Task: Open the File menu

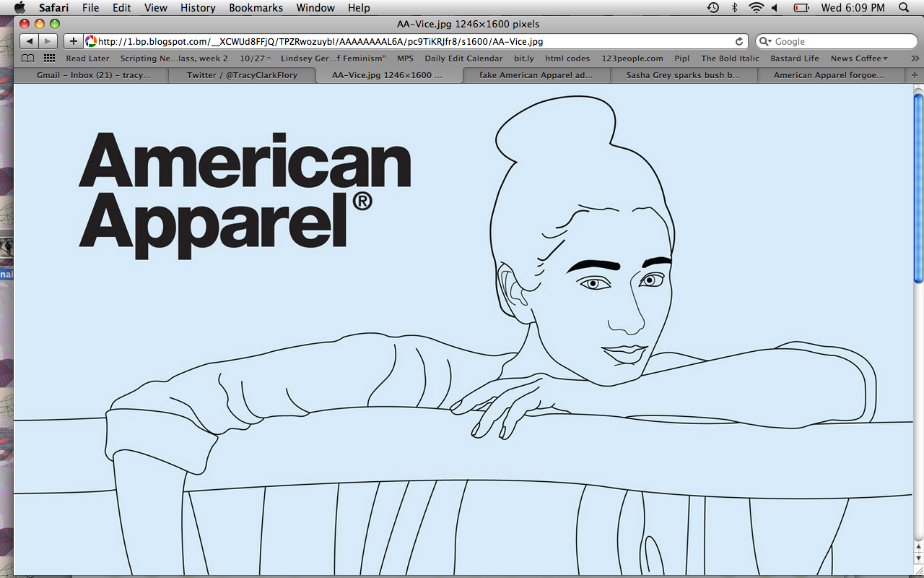Action: coord(91,7)
